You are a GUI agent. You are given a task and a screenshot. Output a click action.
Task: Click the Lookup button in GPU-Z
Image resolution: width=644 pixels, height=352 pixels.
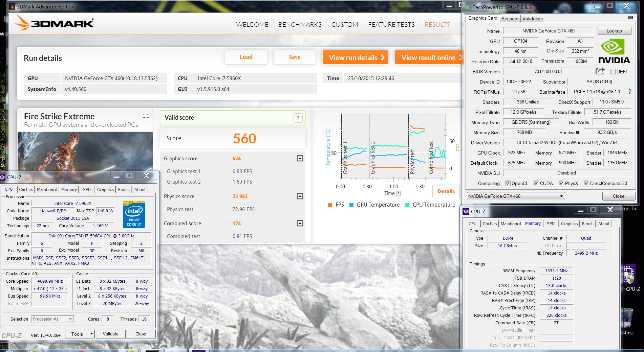pos(614,31)
